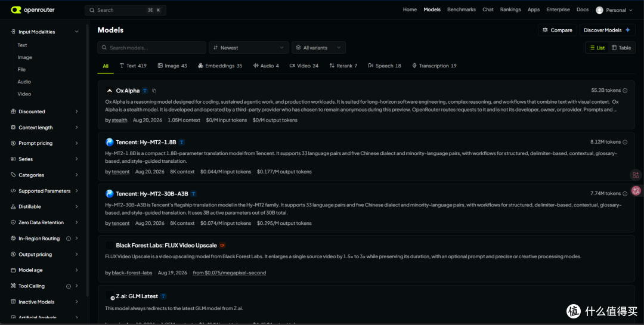Open Chat in the top navigation
Screen dimensions: 644x325
point(488,10)
